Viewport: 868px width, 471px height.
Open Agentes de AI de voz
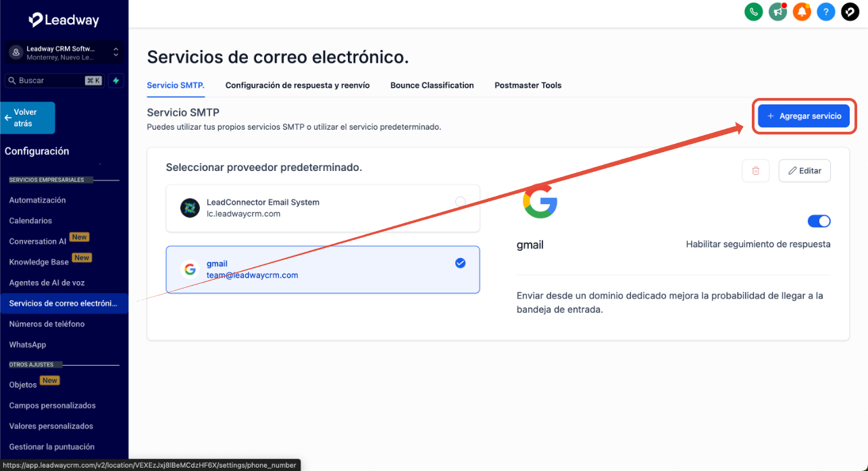(x=47, y=282)
